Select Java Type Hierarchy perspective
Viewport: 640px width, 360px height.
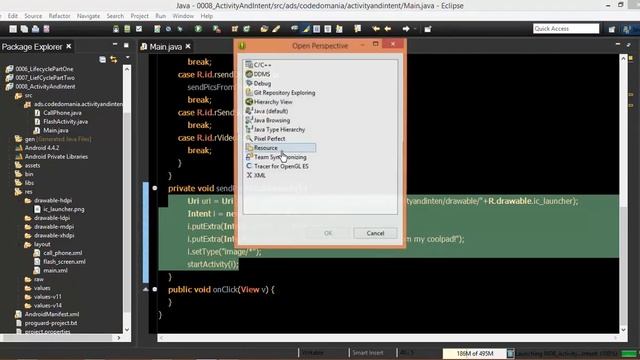click(x=276, y=129)
